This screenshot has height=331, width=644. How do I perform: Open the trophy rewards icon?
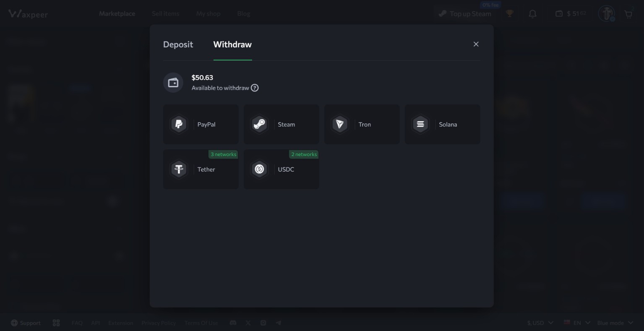pos(509,14)
